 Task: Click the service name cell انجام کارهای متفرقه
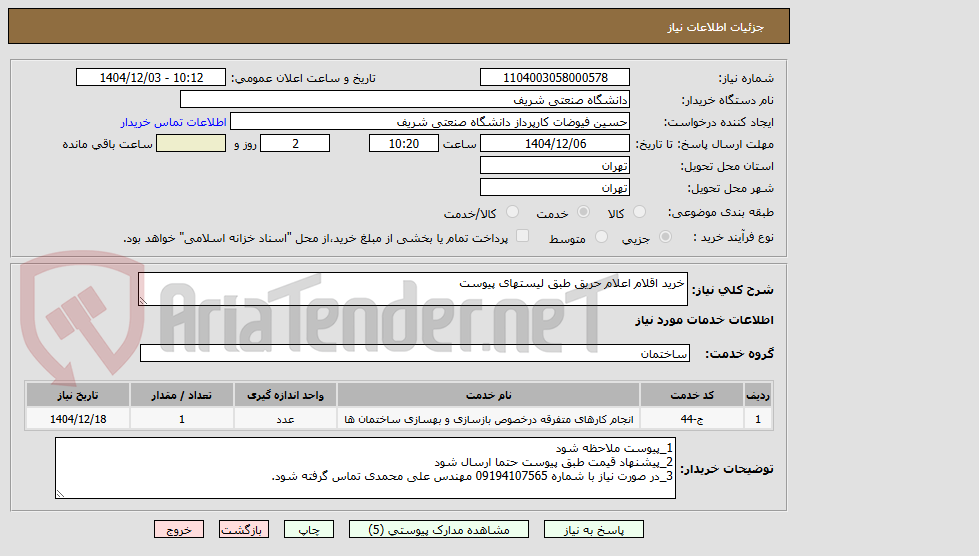pyautogui.click(x=488, y=419)
